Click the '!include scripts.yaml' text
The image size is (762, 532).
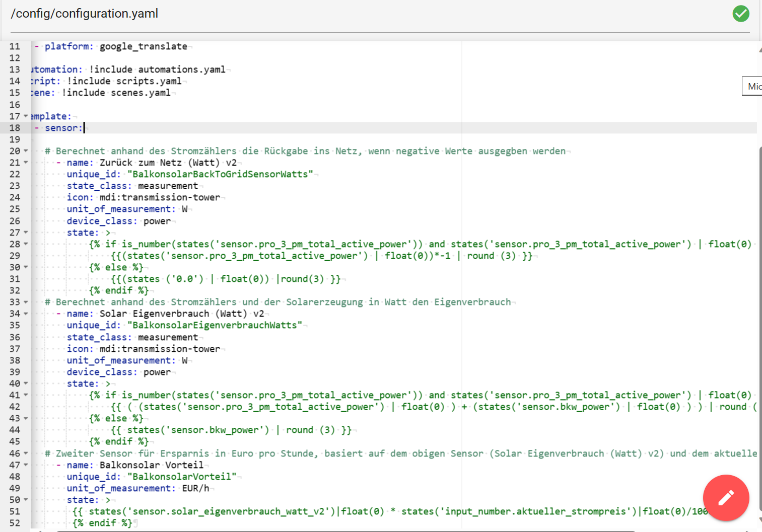(x=124, y=81)
